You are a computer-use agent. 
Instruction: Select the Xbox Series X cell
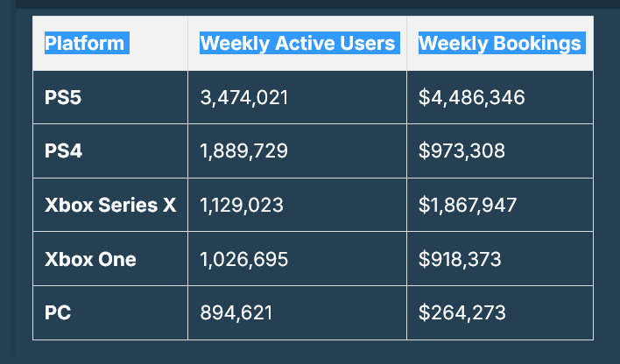tap(110, 206)
